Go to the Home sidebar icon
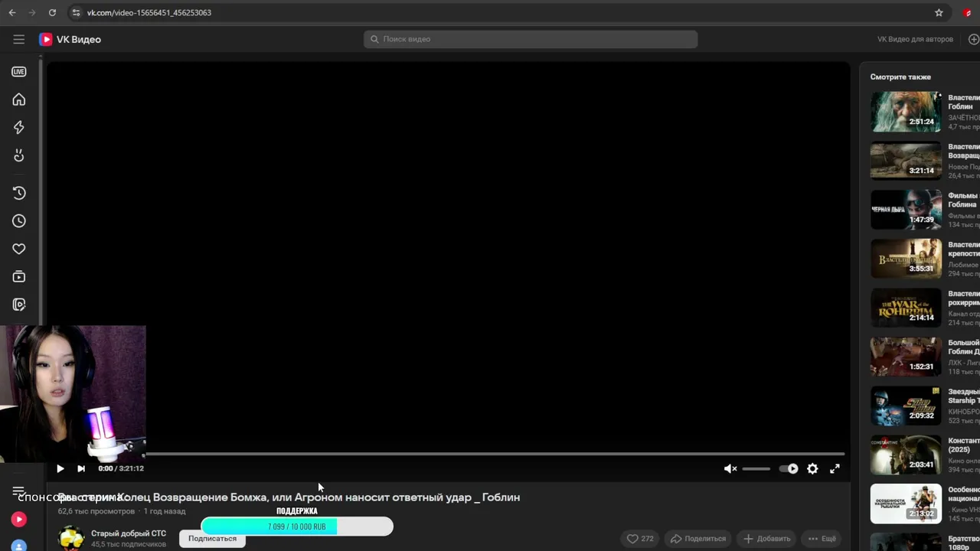This screenshot has width=980, height=551. click(x=19, y=99)
